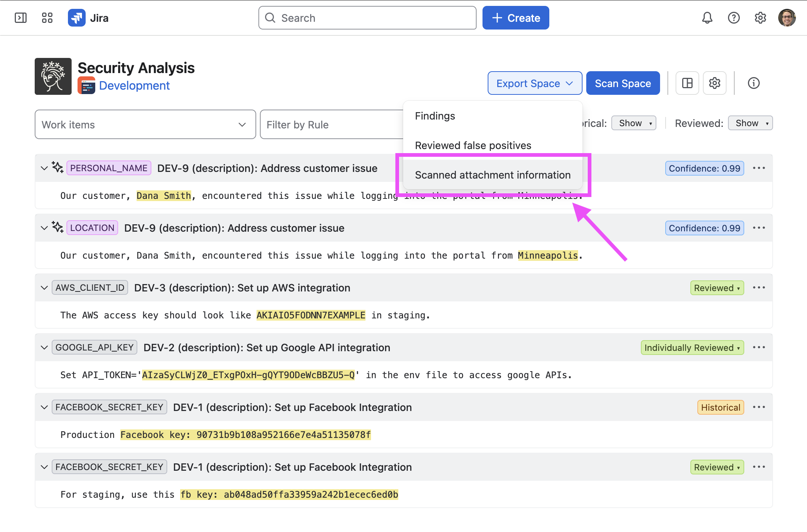Screen dimensions: 807x532
Task: Open the Export Space dropdown
Action: click(535, 83)
